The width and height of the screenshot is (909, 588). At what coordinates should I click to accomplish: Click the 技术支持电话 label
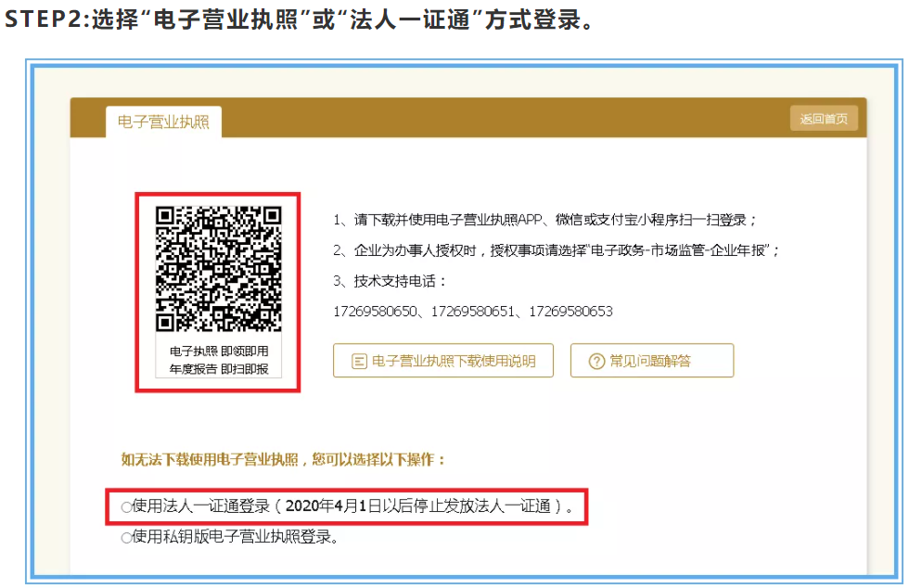389,281
